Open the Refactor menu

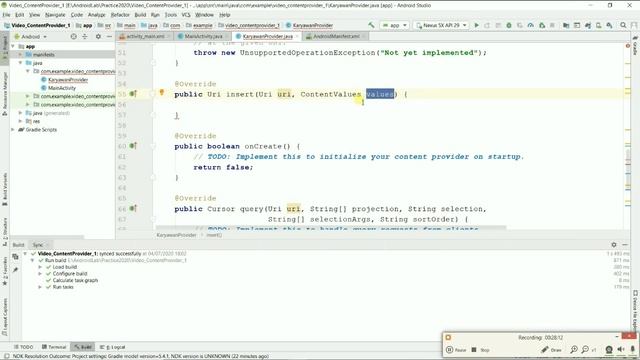point(120,15)
